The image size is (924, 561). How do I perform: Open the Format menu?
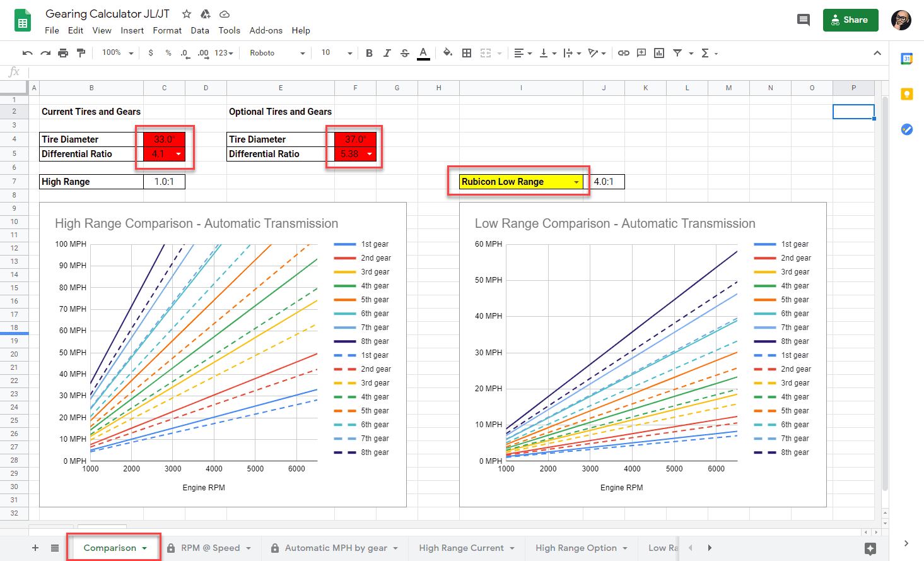(x=167, y=30)
